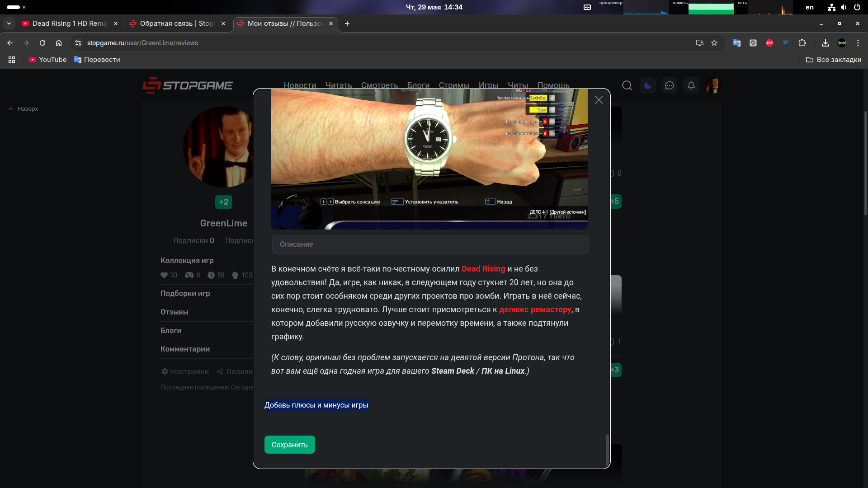View site information icon
Image resolution: width=868 pixels, height=488 pixels.
(78, 43)
